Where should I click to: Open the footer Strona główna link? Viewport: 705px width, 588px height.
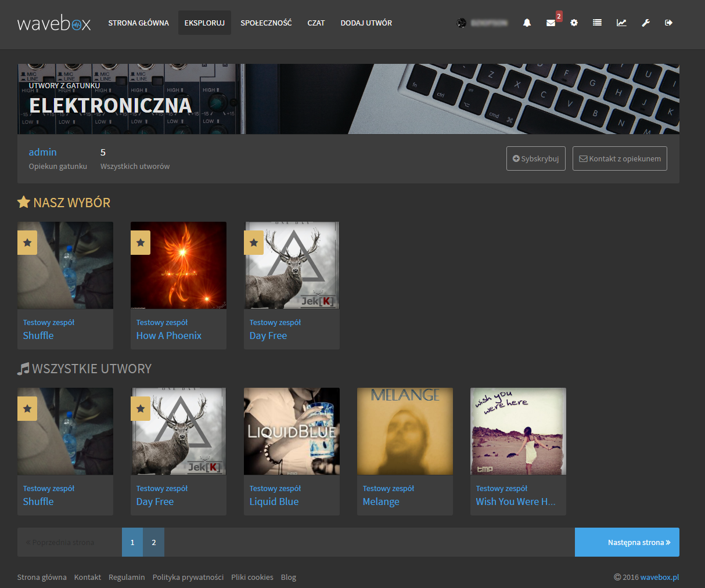(42, 577)
